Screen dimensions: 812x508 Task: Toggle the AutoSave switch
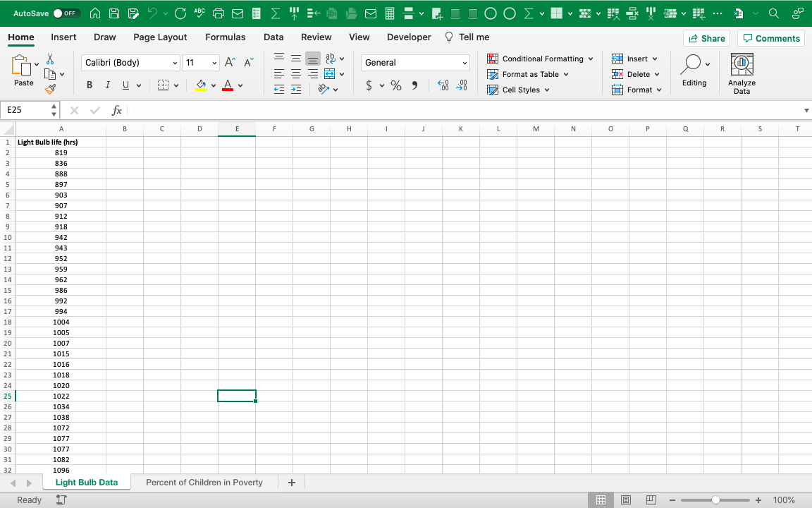(x=66, y=13)
